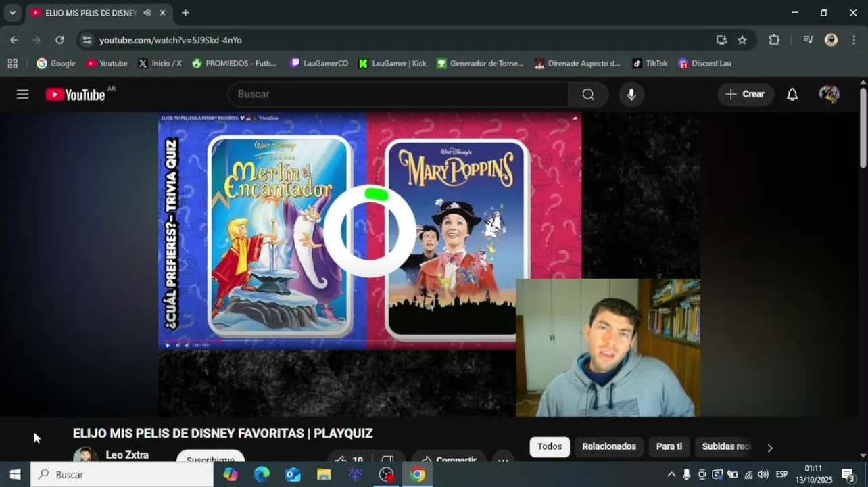Image resolution: width=868 pixels, height=487 pixels.
Task: Open LauGamerCO Twitch bookmark
Action: coord(319,63)
